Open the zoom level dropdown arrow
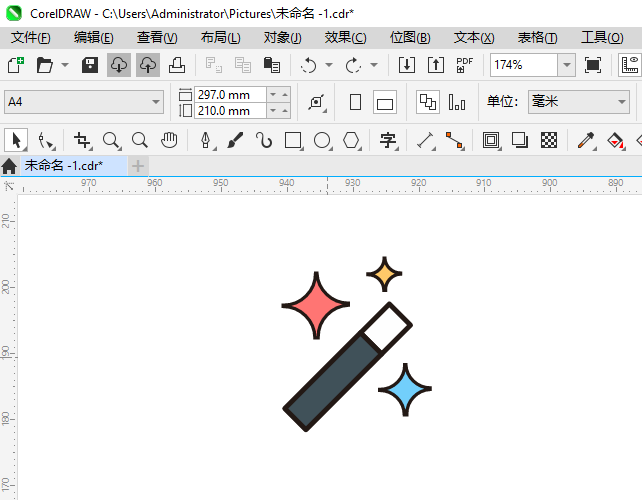Image resolution: width=642 pixels, height=500 pixels. coord(567,65)
